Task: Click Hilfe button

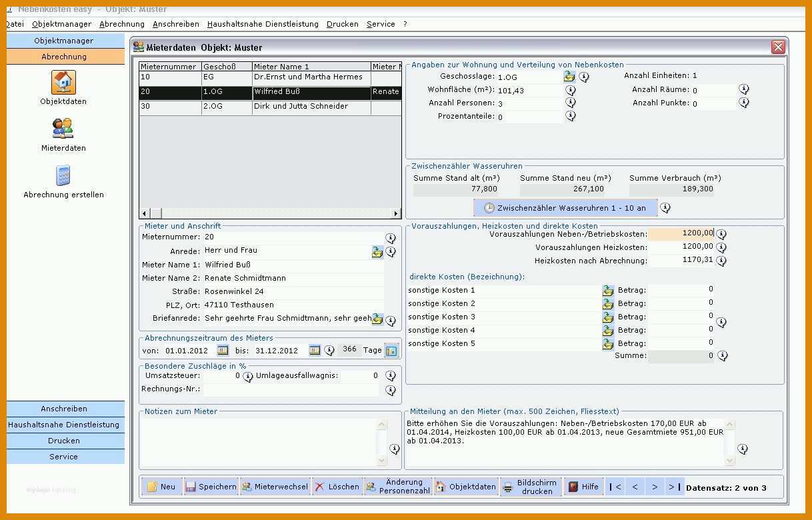Action: pos(583,487)
